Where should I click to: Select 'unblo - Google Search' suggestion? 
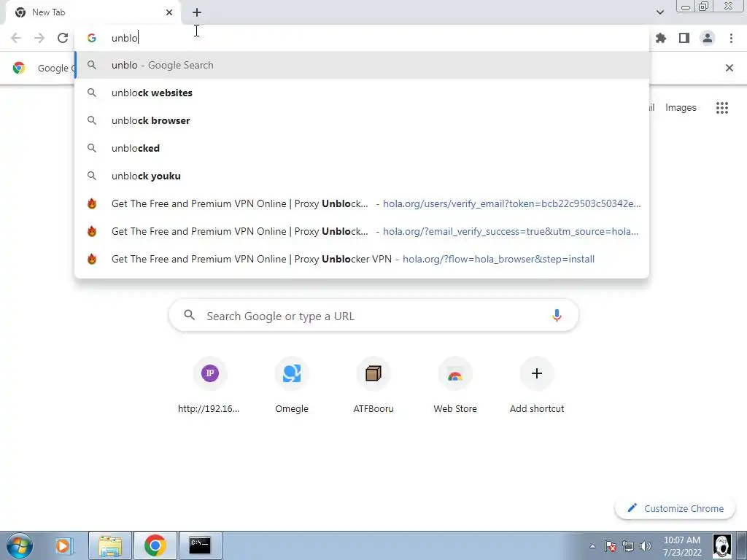pos(362,65)
